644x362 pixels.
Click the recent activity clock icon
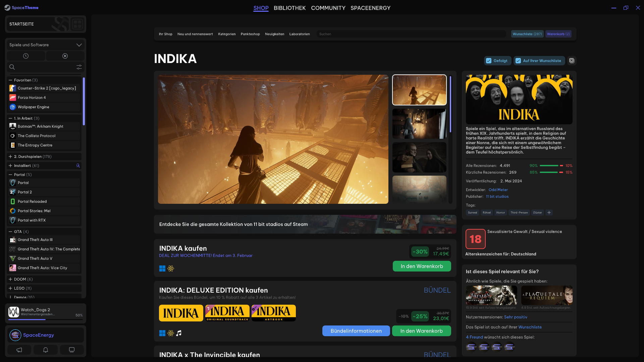pyautogui.click(x=26, y=56)
